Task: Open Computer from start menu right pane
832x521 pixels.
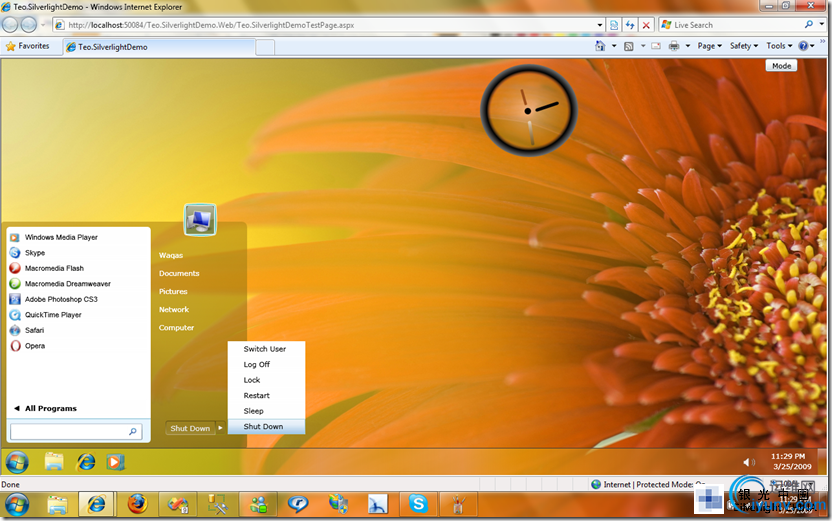Action: (176, 327)
